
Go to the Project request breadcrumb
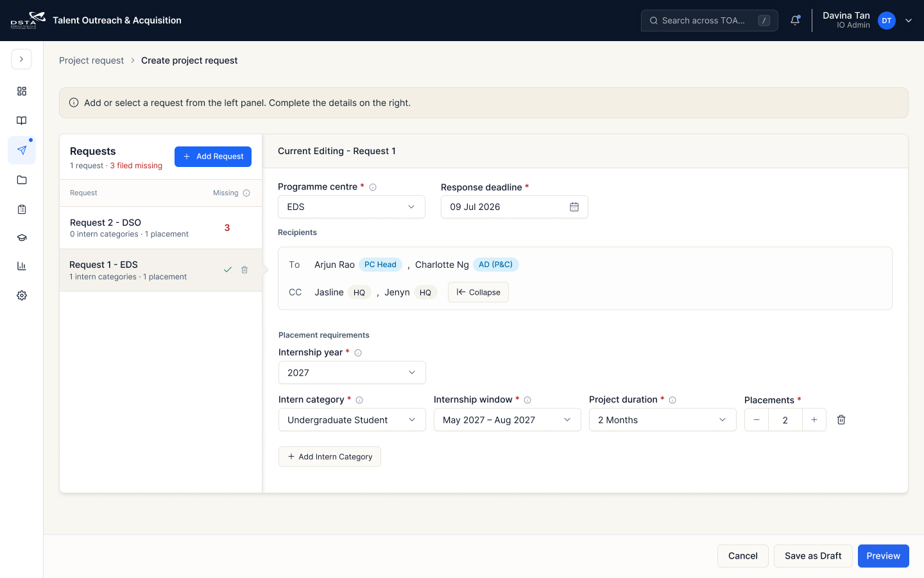pyautogui.click(x=91, y=60)
